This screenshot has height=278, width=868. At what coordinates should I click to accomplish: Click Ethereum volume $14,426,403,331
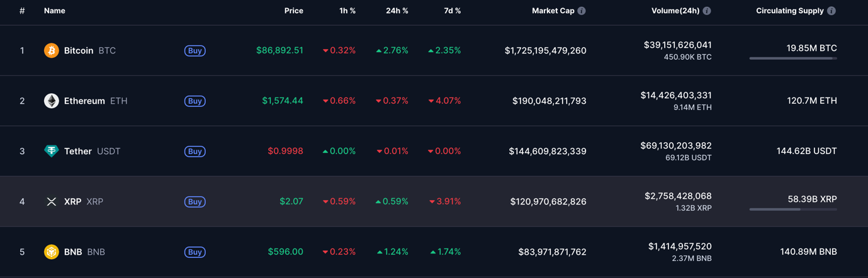676,96
